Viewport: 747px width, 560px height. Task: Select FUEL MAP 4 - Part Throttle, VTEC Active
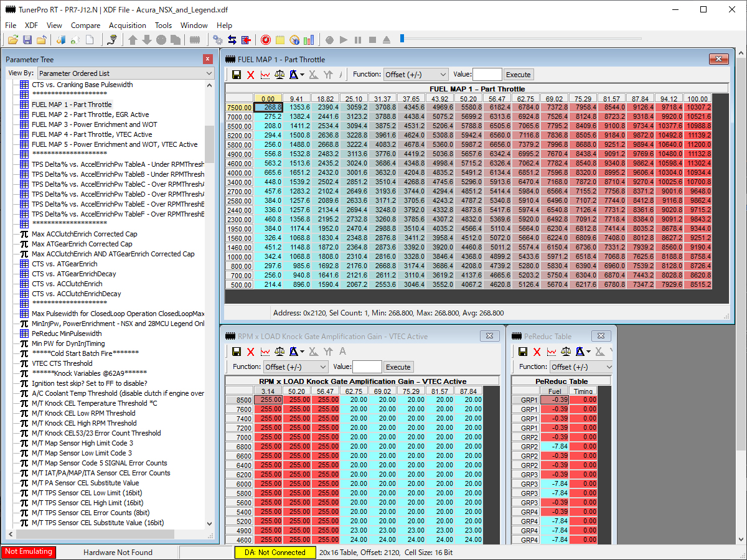92,134
